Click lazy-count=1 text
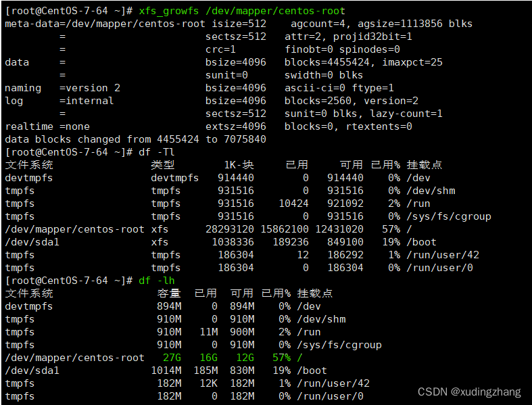This screenshot has height=405, width=532. tap(406, 114)
